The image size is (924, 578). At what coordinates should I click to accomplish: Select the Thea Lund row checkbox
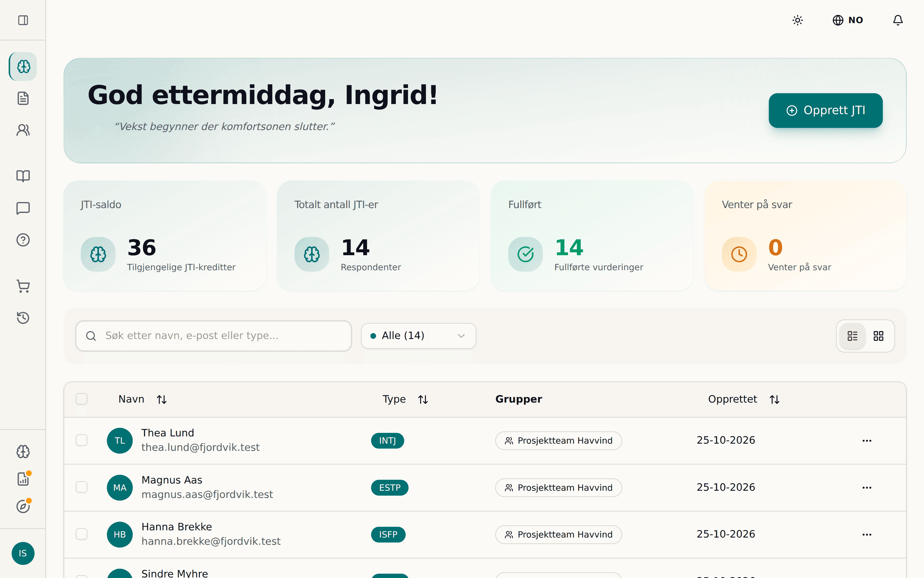coord(81,440)
